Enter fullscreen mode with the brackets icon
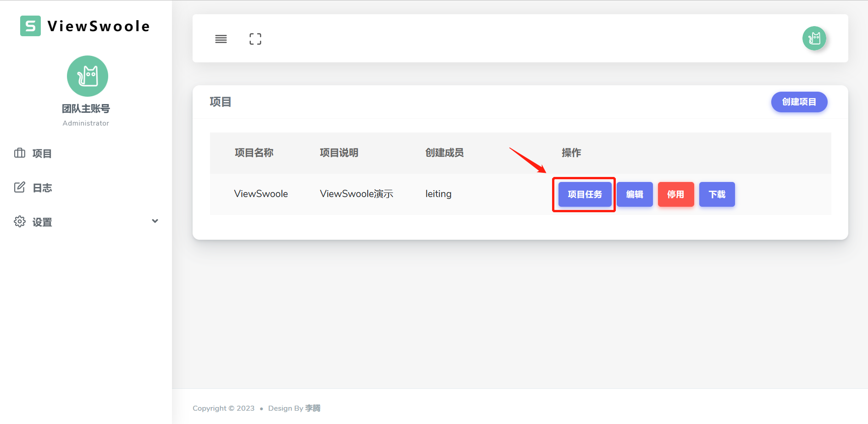 click(255, 39)
